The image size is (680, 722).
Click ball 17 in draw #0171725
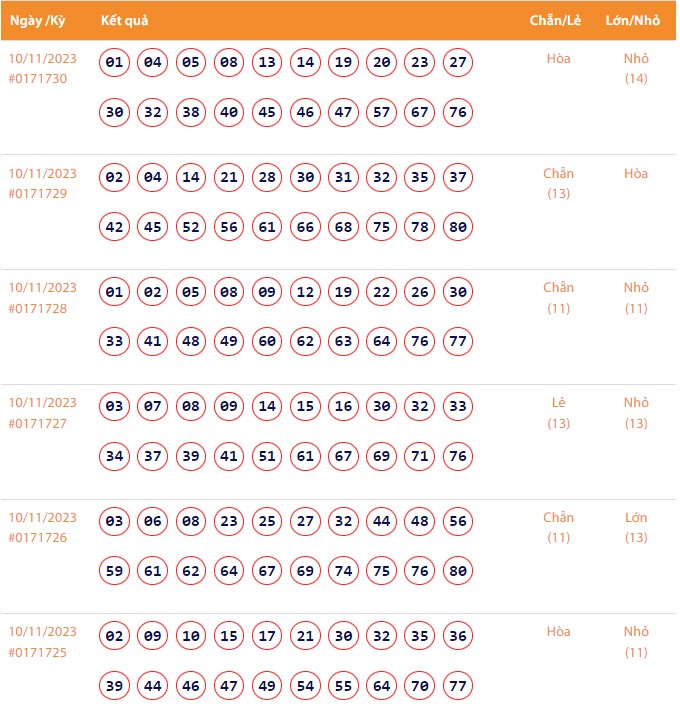(267, 637)
